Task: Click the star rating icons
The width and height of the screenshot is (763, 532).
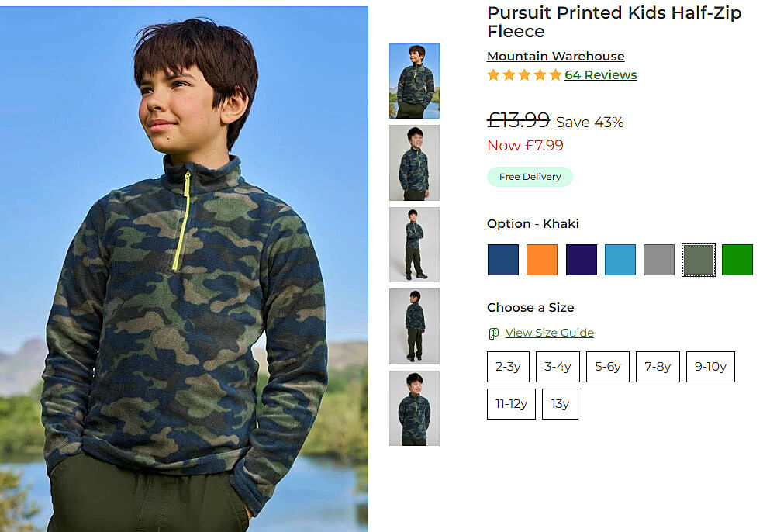Action: (524, 75)
